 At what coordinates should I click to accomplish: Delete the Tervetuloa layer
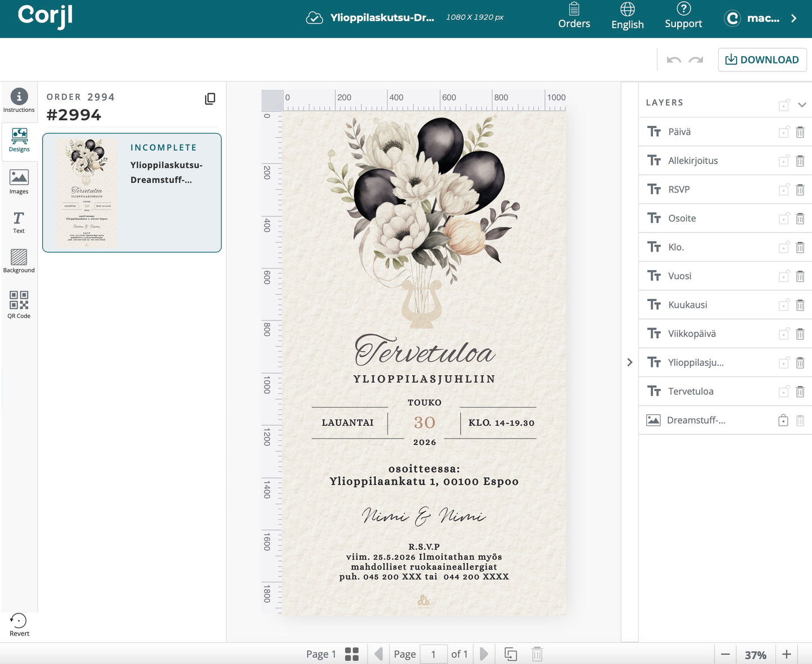(x=800, y=391)
